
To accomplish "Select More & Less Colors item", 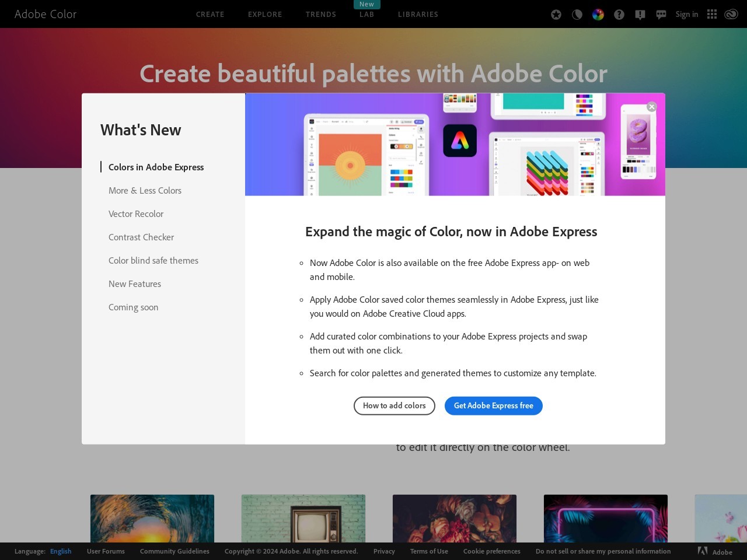I will pyautogui.click(x=145, y=190).
